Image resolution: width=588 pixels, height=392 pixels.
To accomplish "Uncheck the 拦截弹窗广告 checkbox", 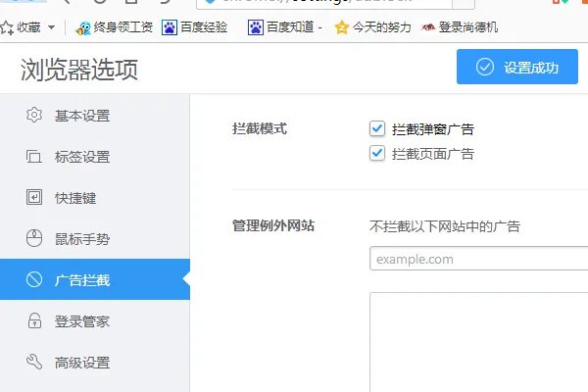I will pyautogui.click(x=377, y=128).
